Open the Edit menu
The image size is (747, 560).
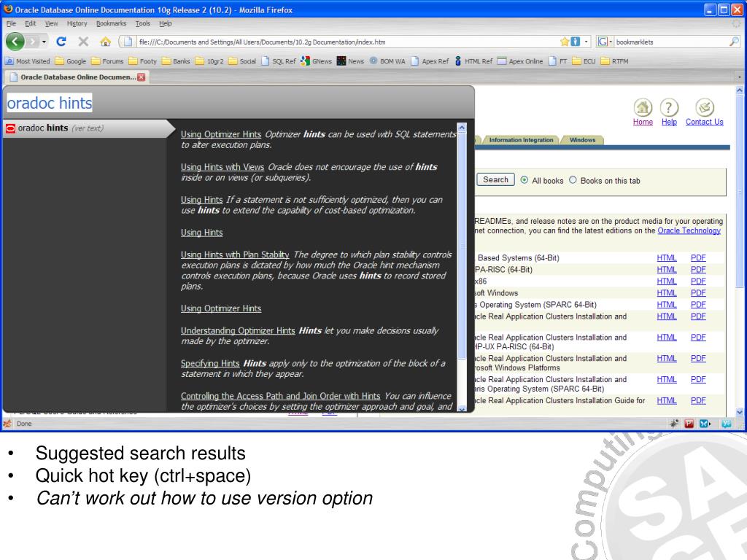31,23
